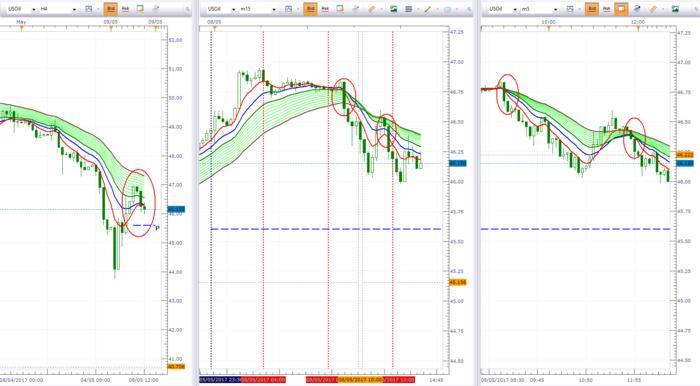Viewport: 700px width, 386px height.
Task: Click the 12:00 timeline marker in m3 chart
Action: (x=638, y=28)
